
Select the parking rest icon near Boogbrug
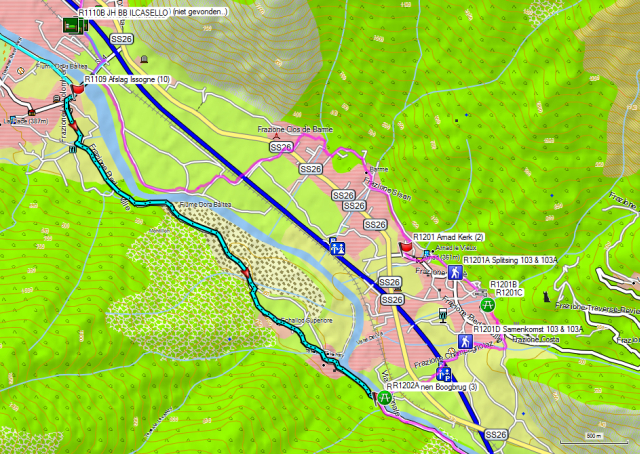[x=443, y=375]
